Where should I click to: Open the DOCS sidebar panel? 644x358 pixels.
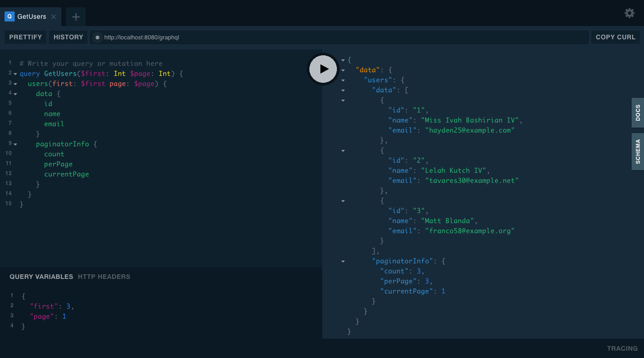(x=637, y=112)
